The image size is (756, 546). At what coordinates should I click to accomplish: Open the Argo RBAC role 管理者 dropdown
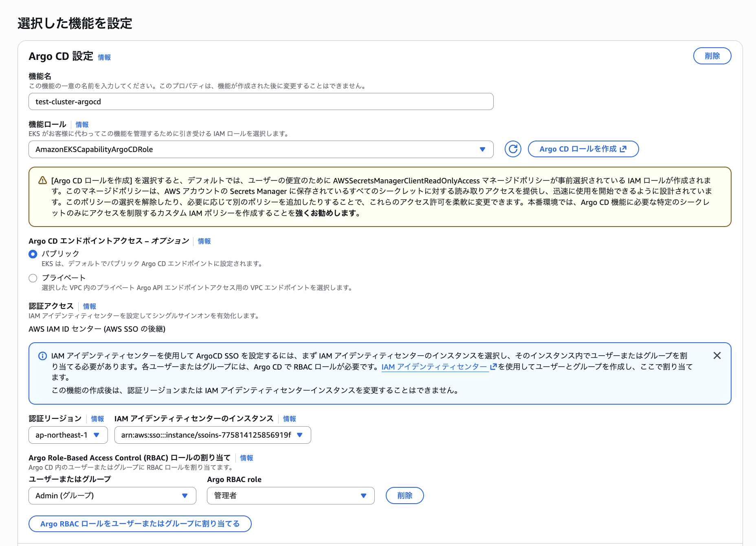(x=290, y=496)
